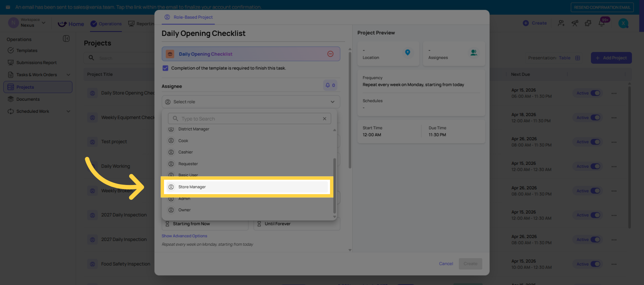Toggle Active switch for Weekly Broken project
This screenshot has width=644, height=285.
[595, 191]
